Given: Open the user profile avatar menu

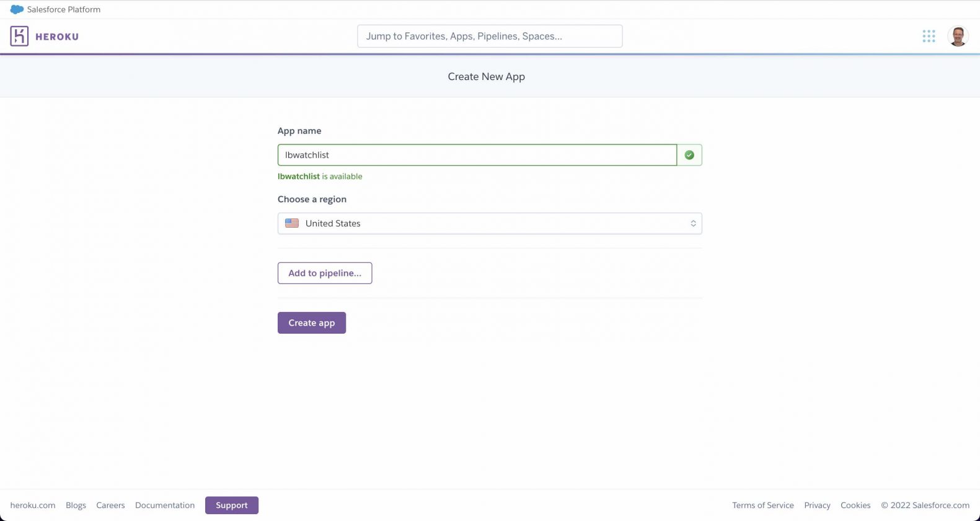Looking at the screenshot, I should point(958,36).
